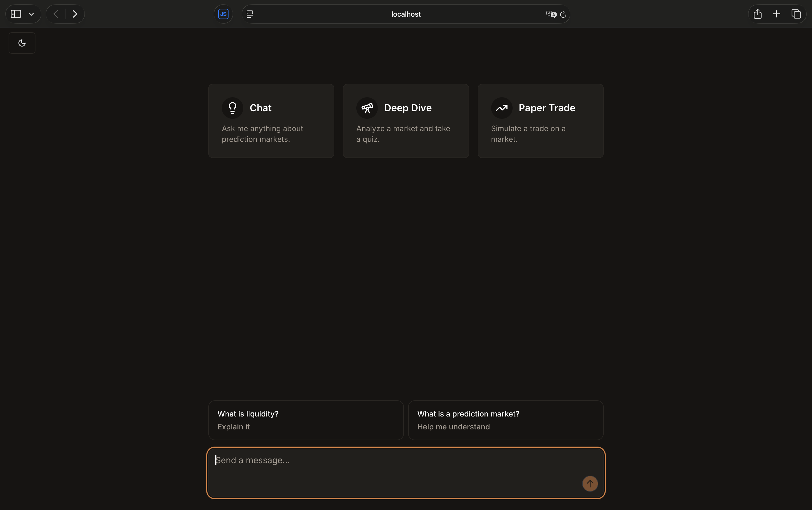Open a new tab with plus icon
Image resolution: width=812 pixels, height=510 pixels.
tap(777, 14)
